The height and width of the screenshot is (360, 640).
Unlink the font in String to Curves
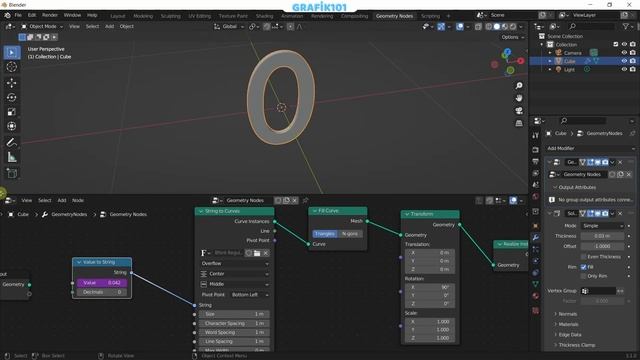click(x=266, y=253)
